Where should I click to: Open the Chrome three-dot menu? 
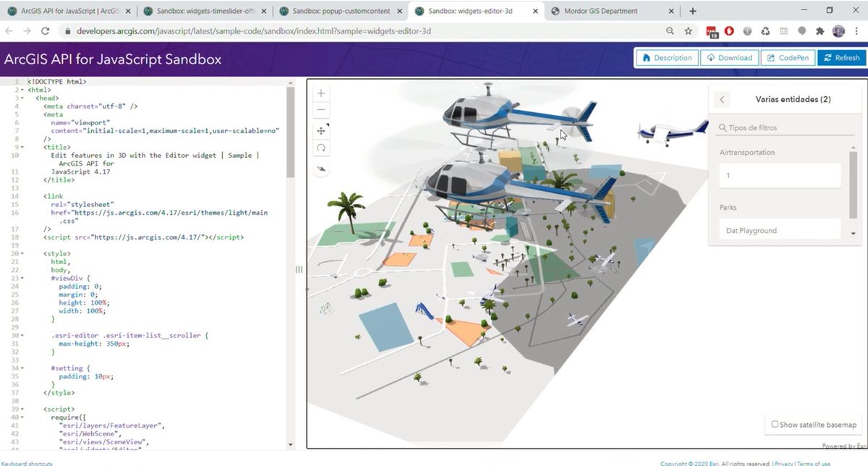856,32
